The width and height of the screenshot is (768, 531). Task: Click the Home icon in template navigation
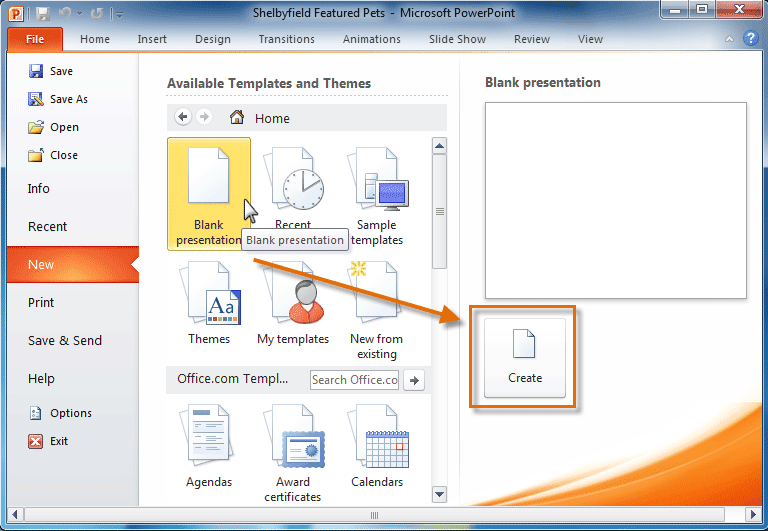point(237,118)
